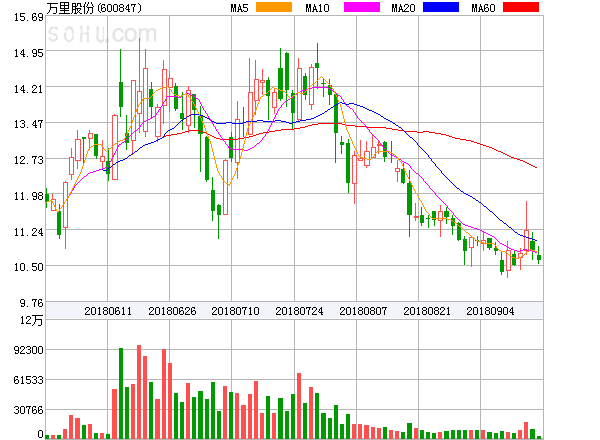Click the 20180724 date label

pos(299,311)
